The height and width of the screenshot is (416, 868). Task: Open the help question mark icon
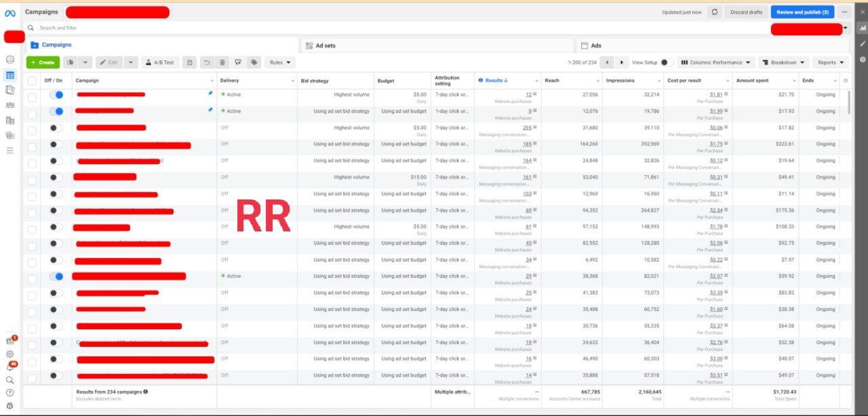9,392
